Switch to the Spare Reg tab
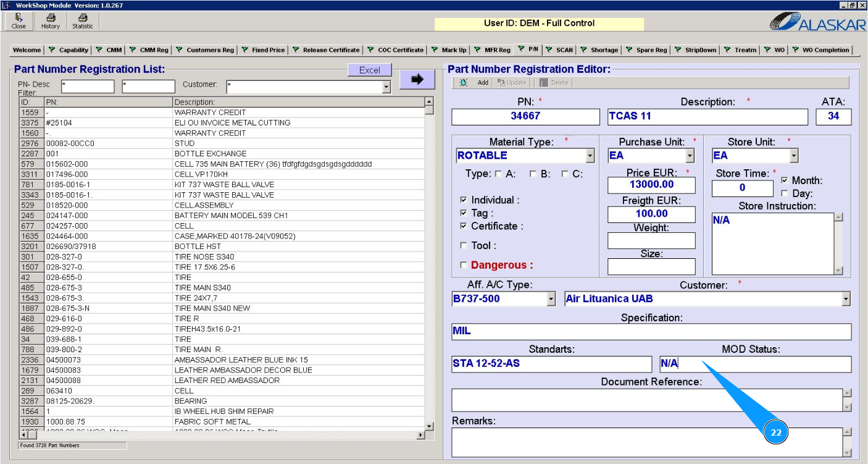868x464 pixels. [647, 50]
